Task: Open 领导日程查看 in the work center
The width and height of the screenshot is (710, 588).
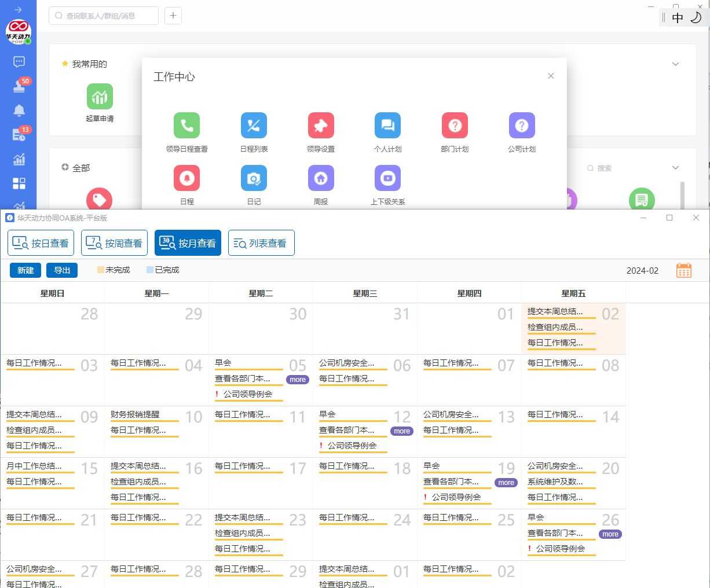Action: click(x=186, y=126)
